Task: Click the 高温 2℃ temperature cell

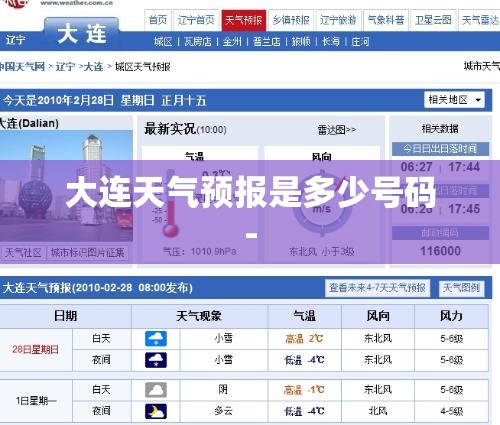Action: click(304, 339)
